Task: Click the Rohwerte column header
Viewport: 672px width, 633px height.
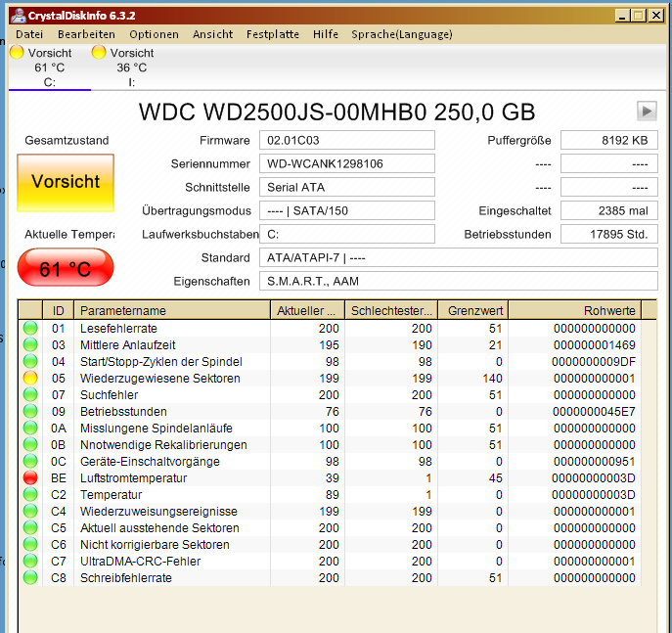Action: [575, 310]
